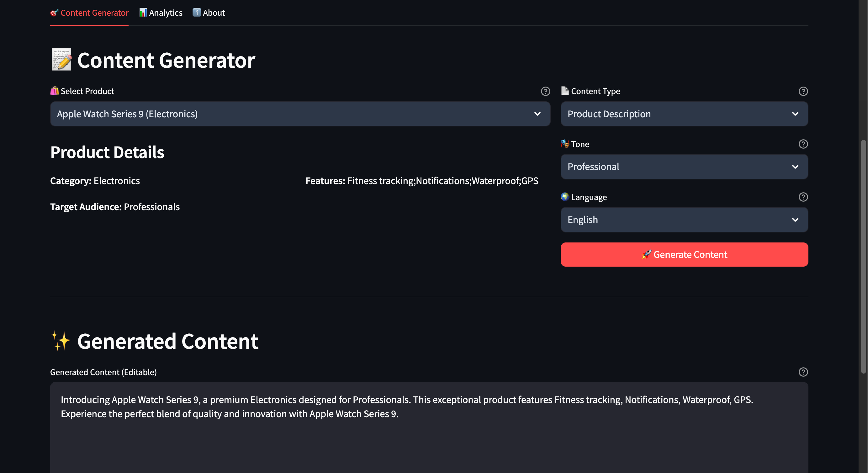Open the Content Type dropdown
Viewport: 868px width, 473px height.
pyautogui.click(x=684, y=114)
